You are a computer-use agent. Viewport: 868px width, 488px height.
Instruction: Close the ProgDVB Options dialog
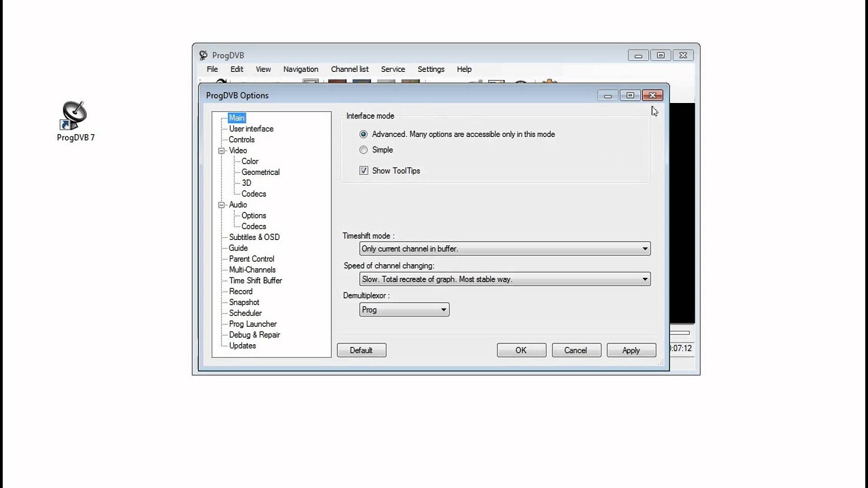click(x=652, y=96)
